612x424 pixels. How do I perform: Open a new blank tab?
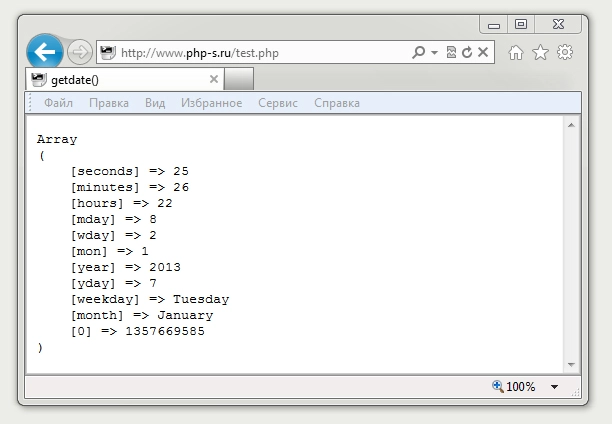239,79
